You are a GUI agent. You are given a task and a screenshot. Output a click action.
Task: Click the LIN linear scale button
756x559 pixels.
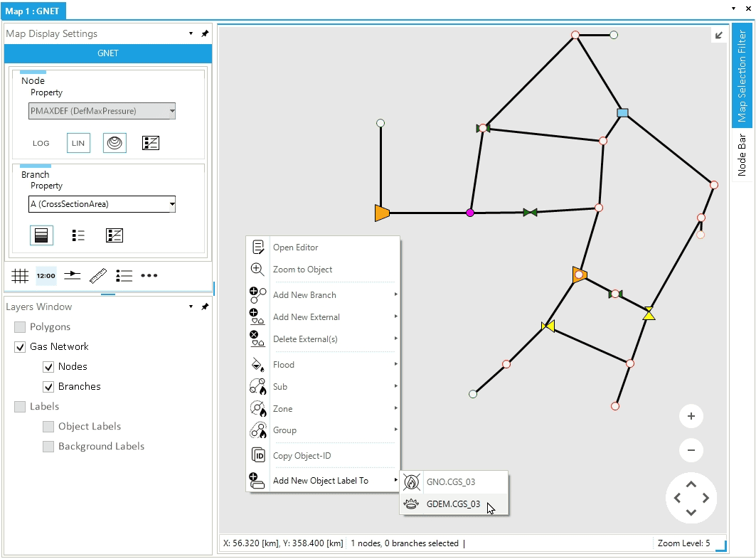[78, 143]
